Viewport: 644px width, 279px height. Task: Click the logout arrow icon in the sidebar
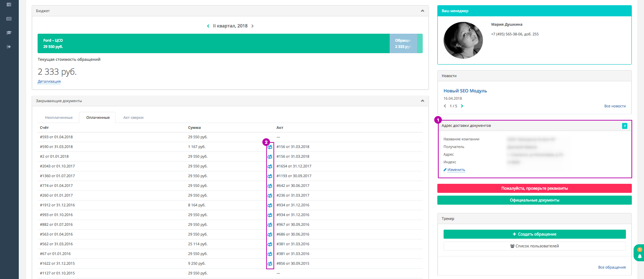click(9, 47)
